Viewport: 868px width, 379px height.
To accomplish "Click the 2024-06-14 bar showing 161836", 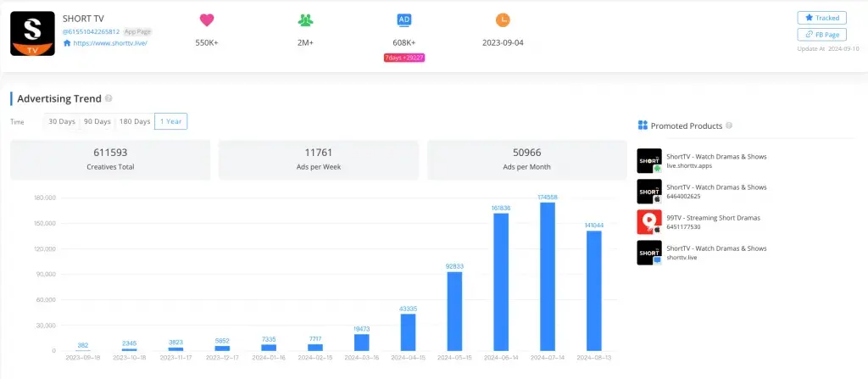I will (x=501, y=282).
